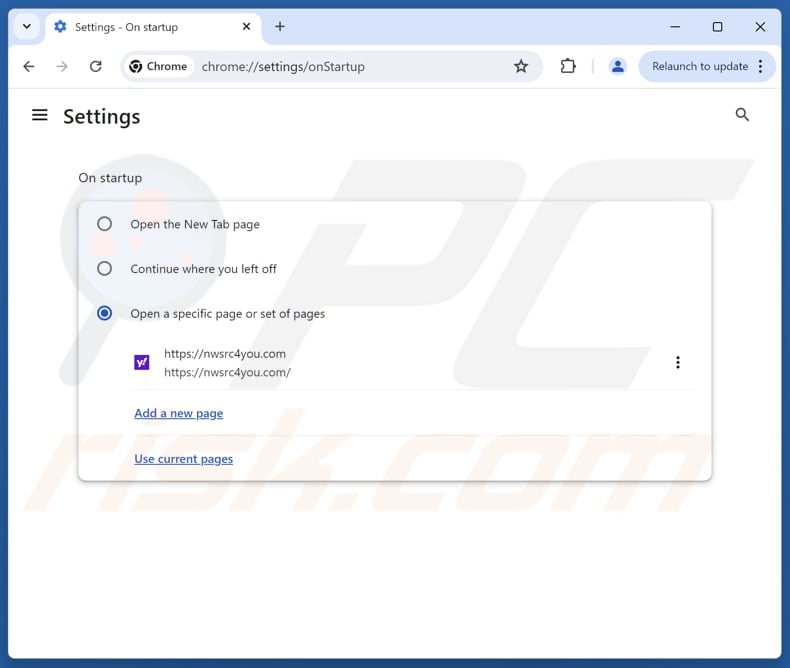Search settings with magnifier icon
This screenshot has width=790, height=668.
pyautogui.click(x=742, y=115)
